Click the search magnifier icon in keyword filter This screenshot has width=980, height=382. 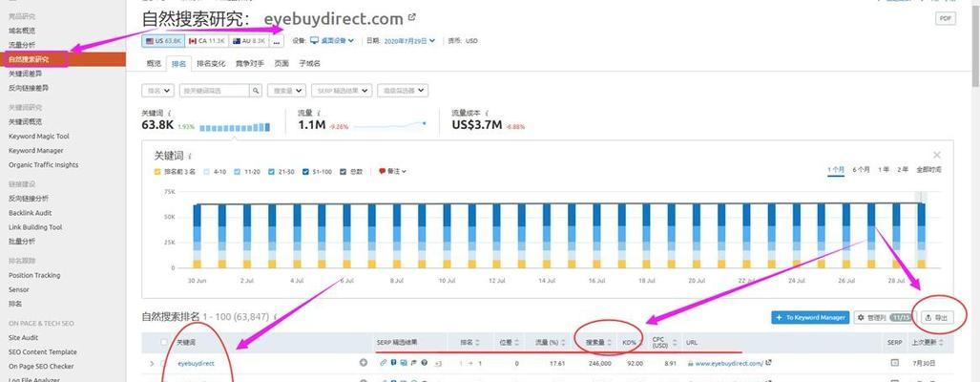click(x=256, y=91)
